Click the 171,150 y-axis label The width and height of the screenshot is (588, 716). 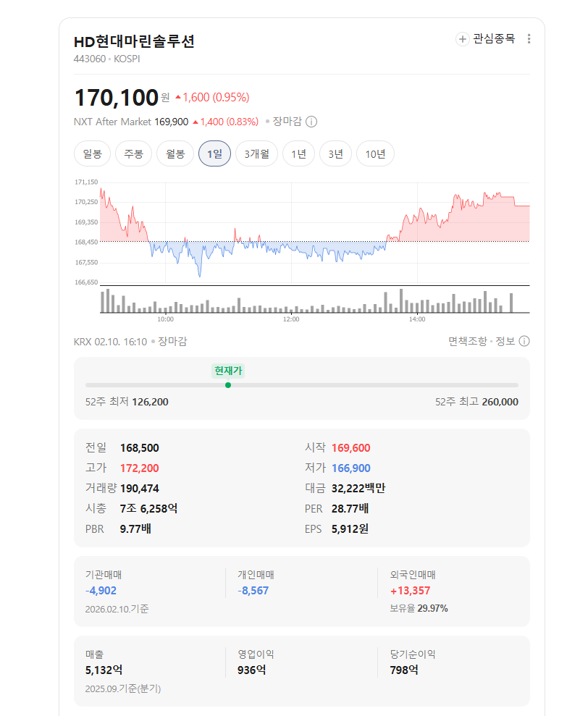pos(86,182)
